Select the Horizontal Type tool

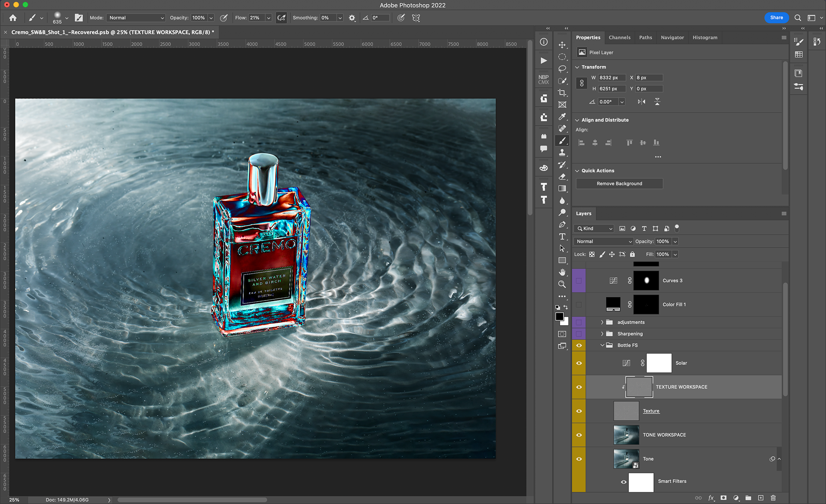562,237
